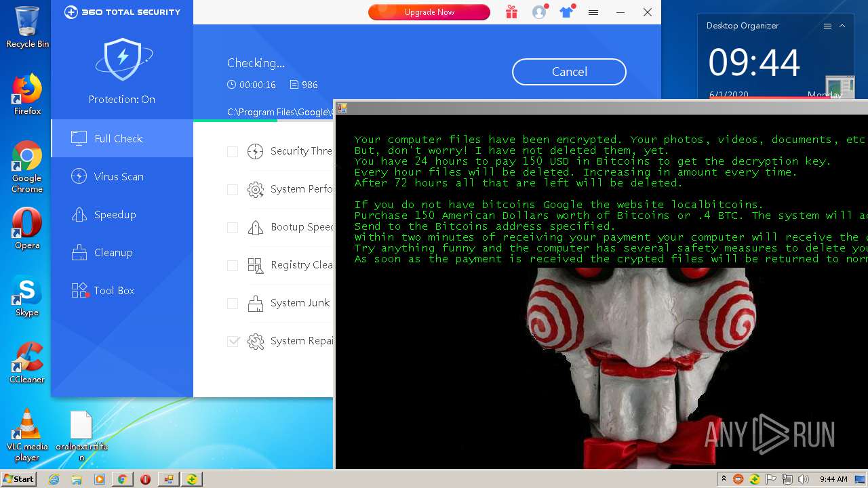This screenshot has height=488, width=868.
Task: Launch Internet Explorer from taskbar
Action: coord(54,479)
